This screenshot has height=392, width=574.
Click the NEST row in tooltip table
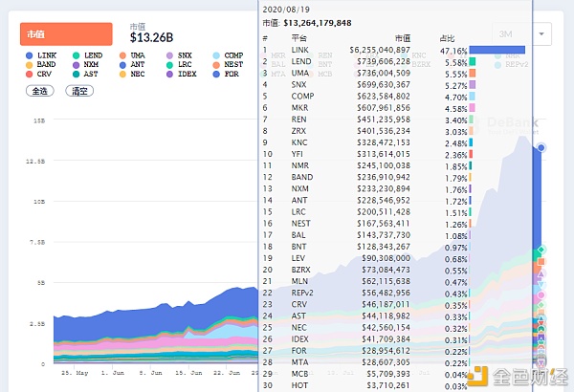369,224
